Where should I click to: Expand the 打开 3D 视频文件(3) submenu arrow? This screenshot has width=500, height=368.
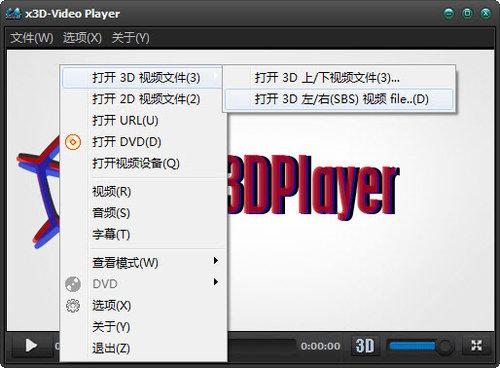pyautogui.click(x=216, y=76)
